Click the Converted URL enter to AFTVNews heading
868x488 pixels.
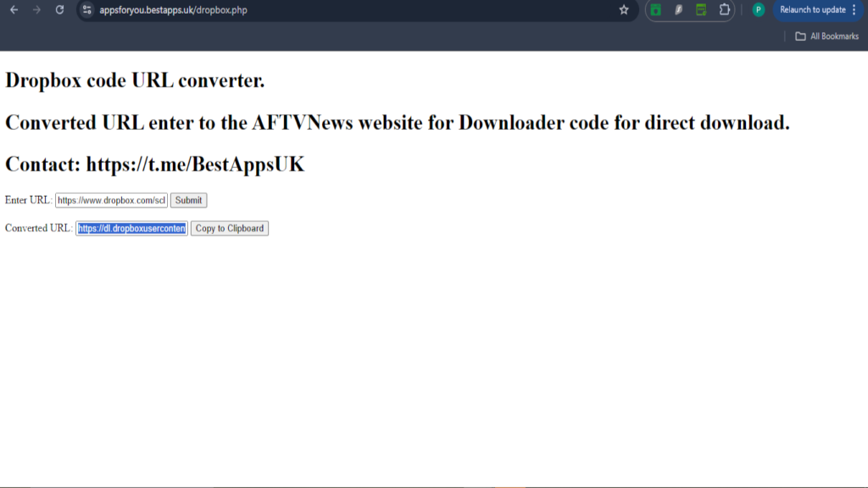(398, 122)
